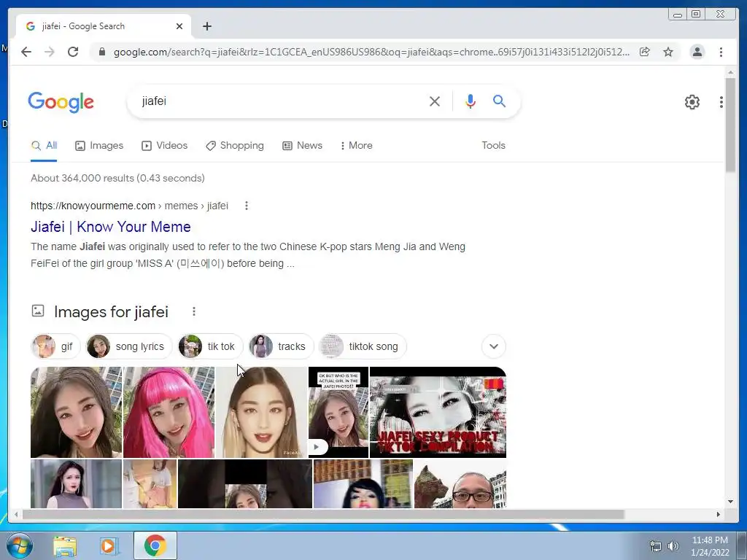The image size is (747, 560).
Task: Open the pink-haired woman image thumbnail
Action: pos(169,412)
